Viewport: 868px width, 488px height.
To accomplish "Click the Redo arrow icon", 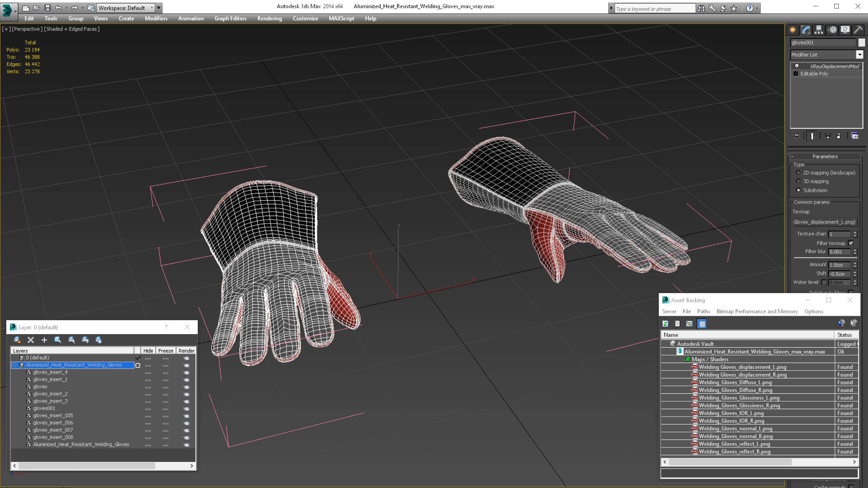I will 74,8.
